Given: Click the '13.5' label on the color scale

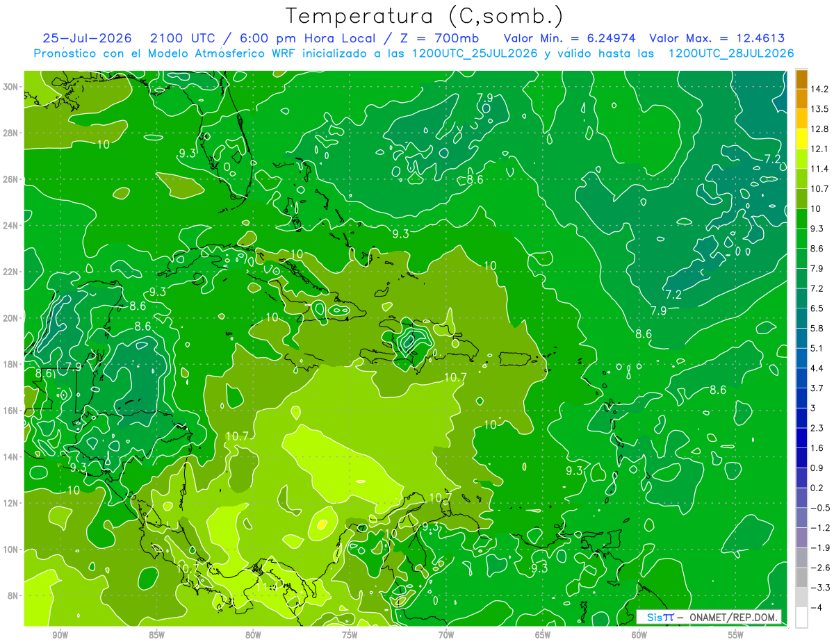Looking at the screenshot, I should click(820, 109).
